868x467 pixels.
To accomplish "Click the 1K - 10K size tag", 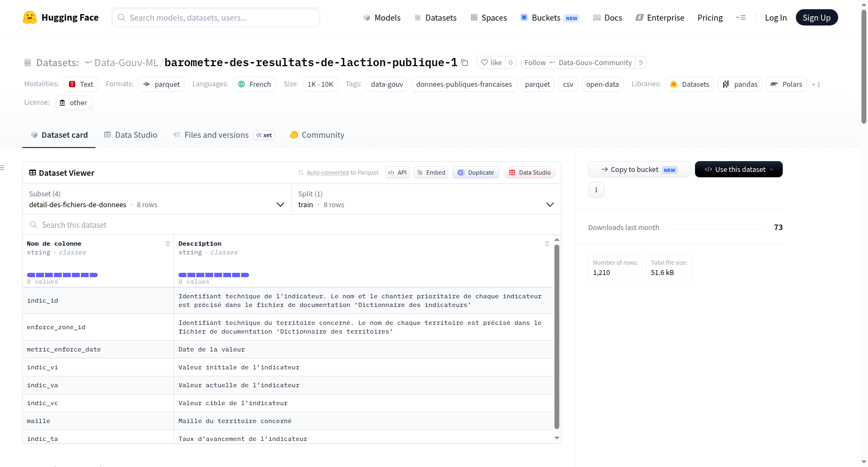I will coord(320,84).
